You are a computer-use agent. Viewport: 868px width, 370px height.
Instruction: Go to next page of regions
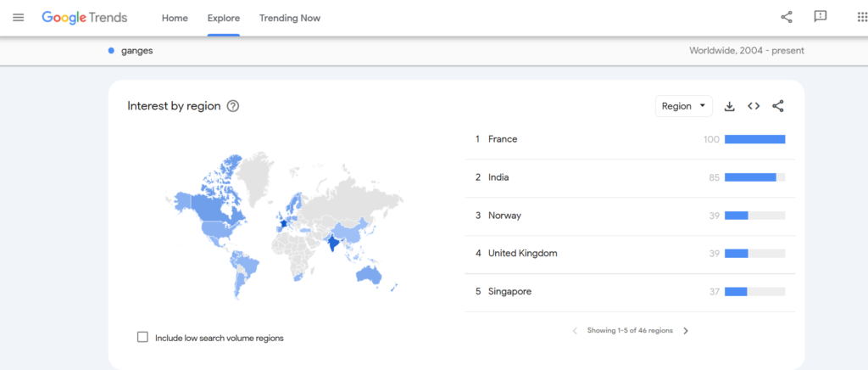click(686, 331)
